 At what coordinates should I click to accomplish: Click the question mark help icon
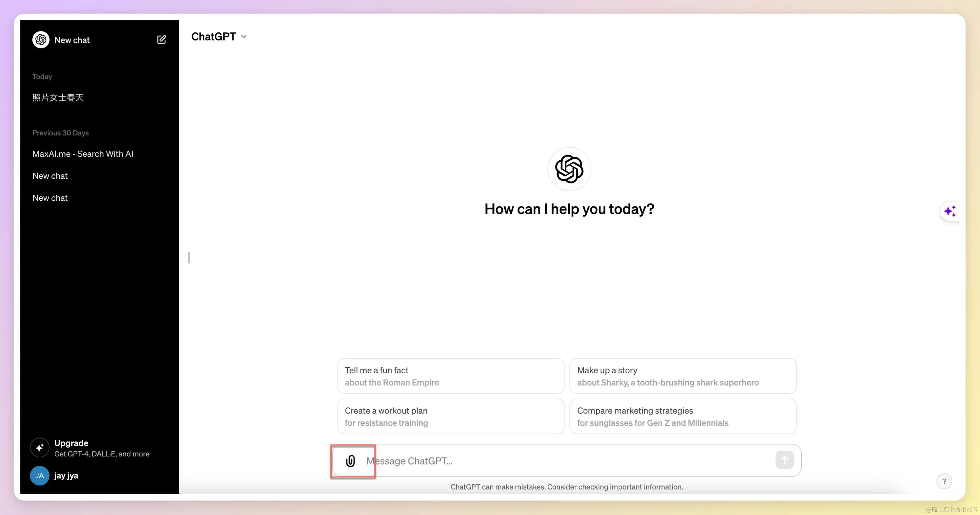[944, 481]
